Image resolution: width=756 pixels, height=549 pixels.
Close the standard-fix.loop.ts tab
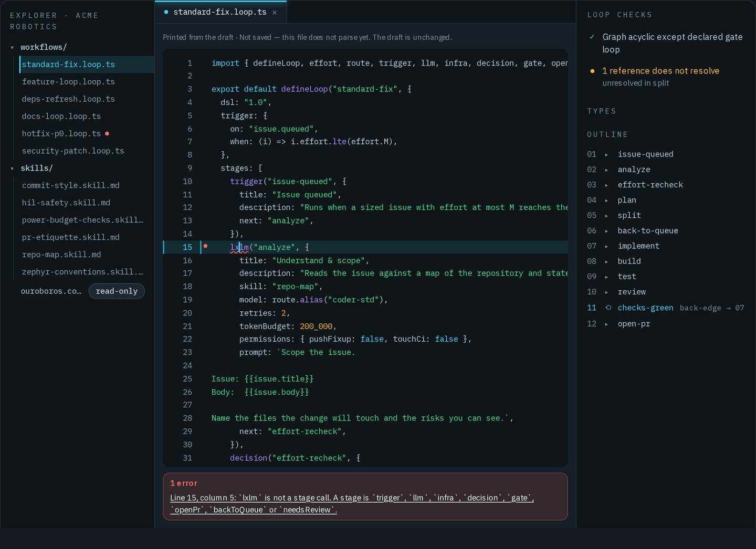(275, 13)
